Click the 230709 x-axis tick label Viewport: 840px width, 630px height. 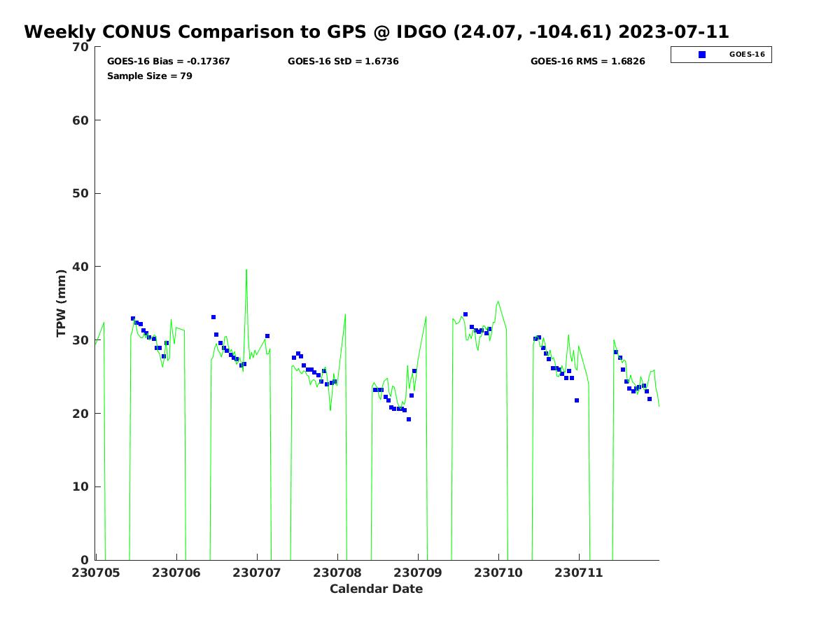418,573
